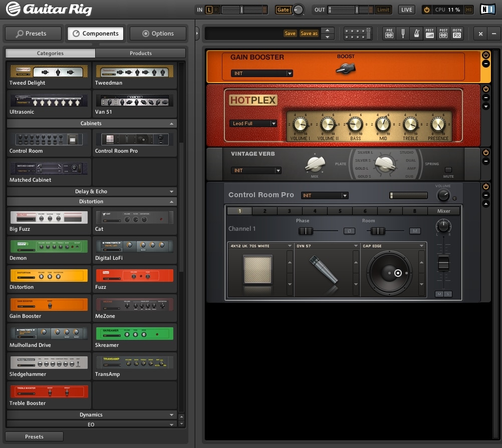Select the Digital LoFi component
502x448 pixels.
pyautogui.click(x=134, y=250)
